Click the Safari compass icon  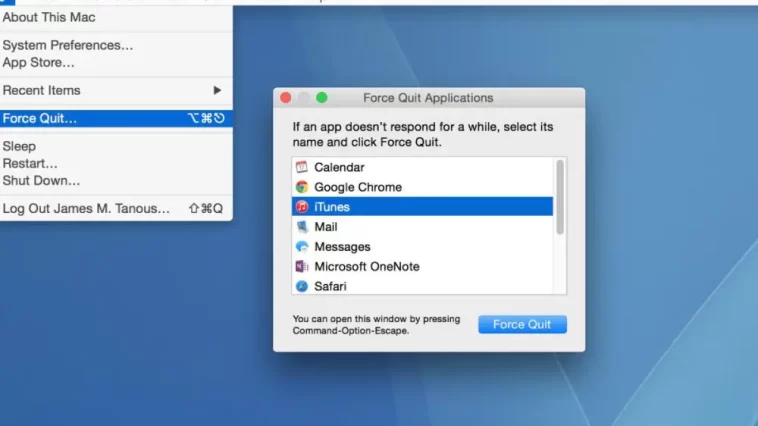302,286
